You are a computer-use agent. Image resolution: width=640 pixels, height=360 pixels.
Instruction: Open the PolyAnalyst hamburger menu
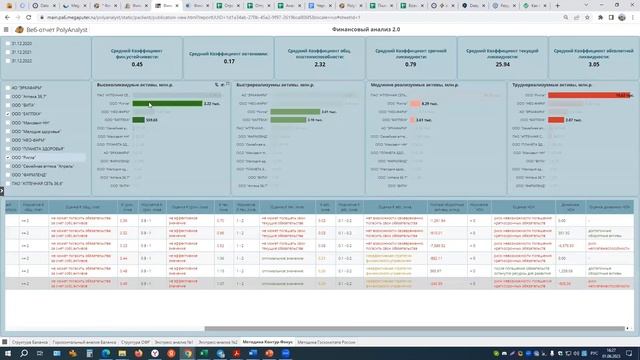tap(6, 29)
